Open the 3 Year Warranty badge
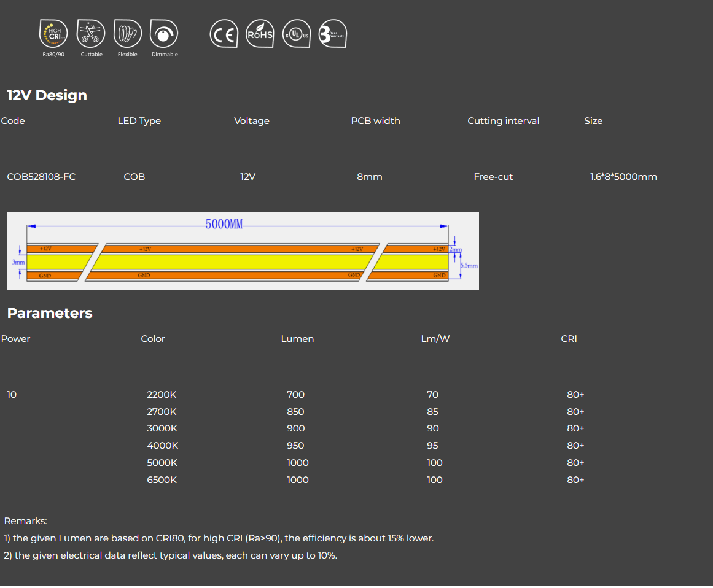The image size is (713, 588). [332, 34]
